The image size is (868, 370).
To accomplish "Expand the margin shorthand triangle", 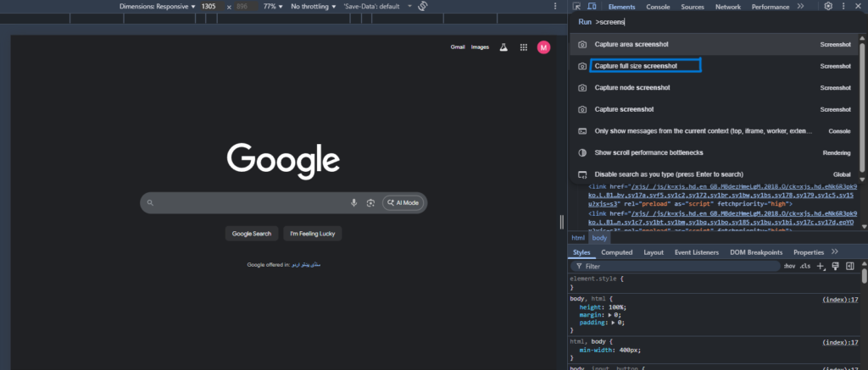I will click(x=609, y=315).
